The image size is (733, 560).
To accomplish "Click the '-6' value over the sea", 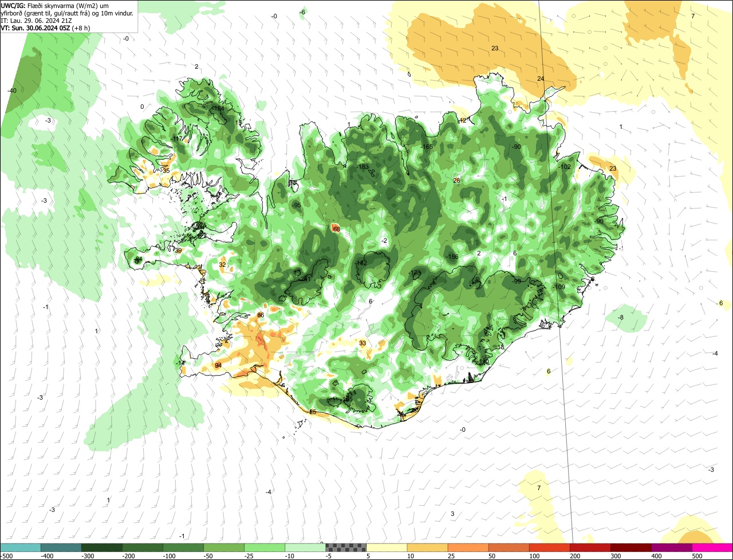I will pos(302,12).
